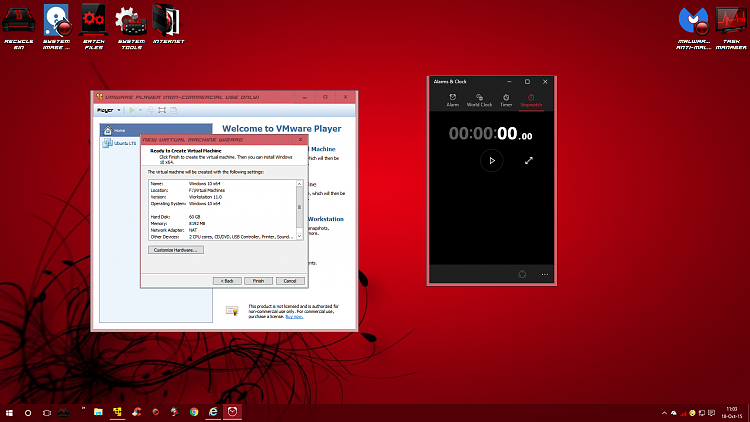
Task: Expand stopwatch to full view
Action: tap(529, 161)
